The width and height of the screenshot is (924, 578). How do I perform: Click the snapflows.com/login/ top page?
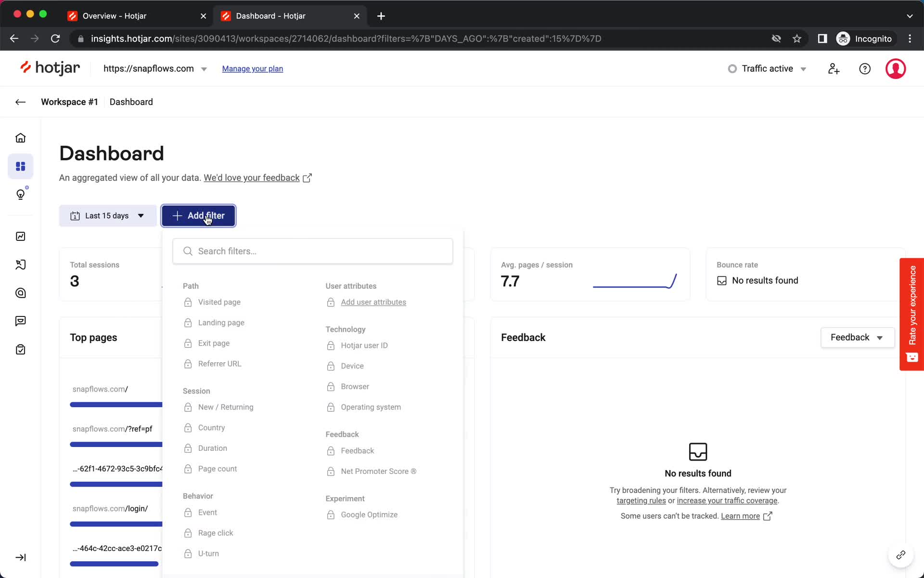point(110,508)
